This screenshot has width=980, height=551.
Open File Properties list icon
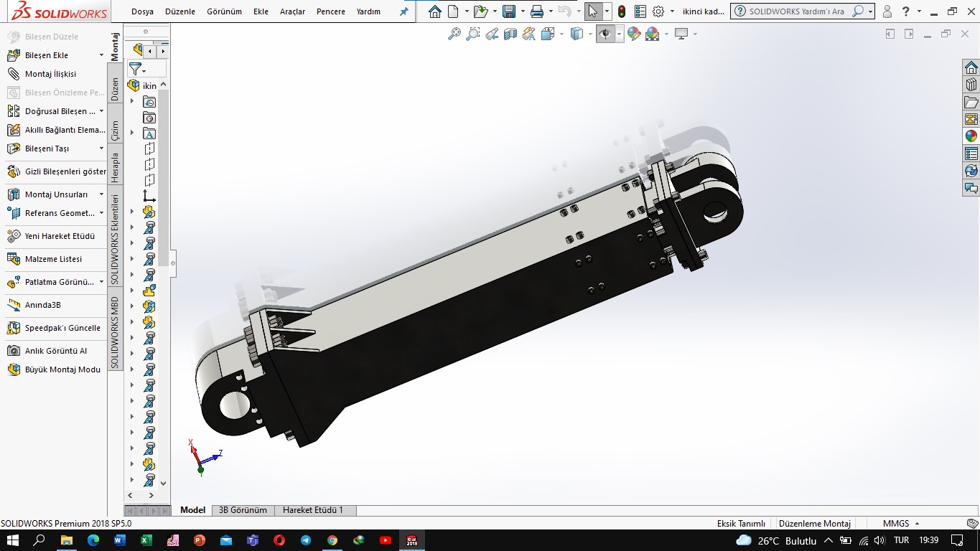tap(640, 11)
